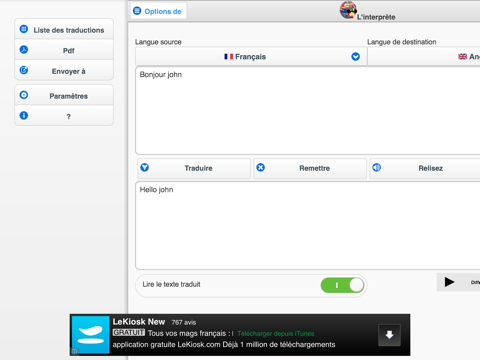Click the Langue source label
The height and width of the screenshot is (360, 480).
158,42
